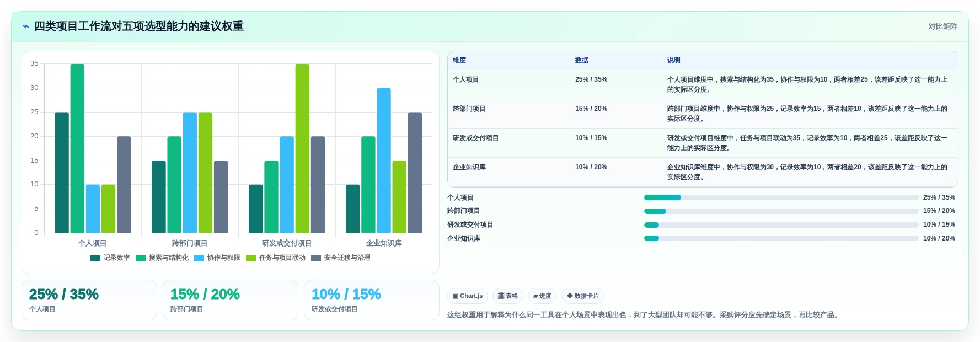This screenshot has height=342, width=980.
Task: Open the 10% / 15% 研发或交付项目 stat card
Action: click(x=372, y=300)
